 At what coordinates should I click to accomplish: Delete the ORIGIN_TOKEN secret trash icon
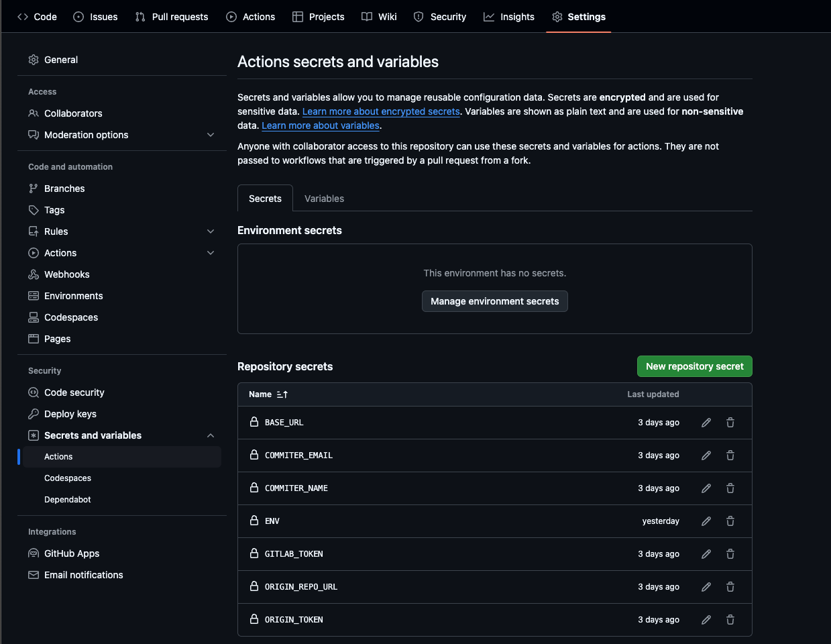pyautogui.click(x=730, y=620)
